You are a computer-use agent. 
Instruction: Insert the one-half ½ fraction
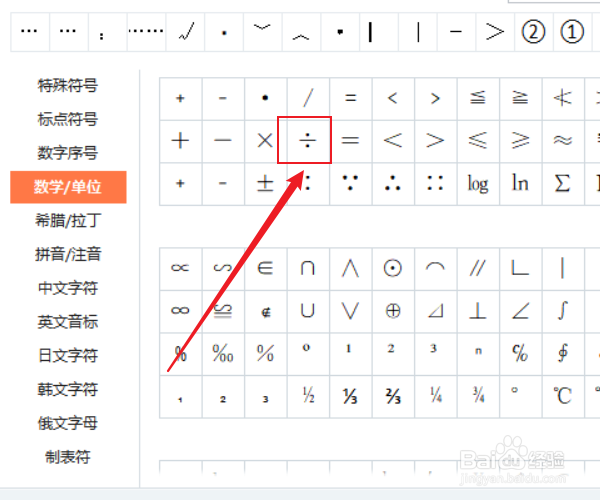[308, 396]
